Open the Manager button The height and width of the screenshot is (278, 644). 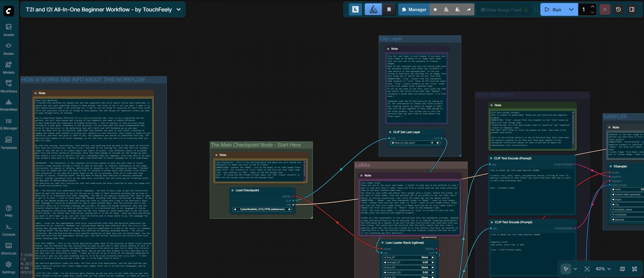414,10
